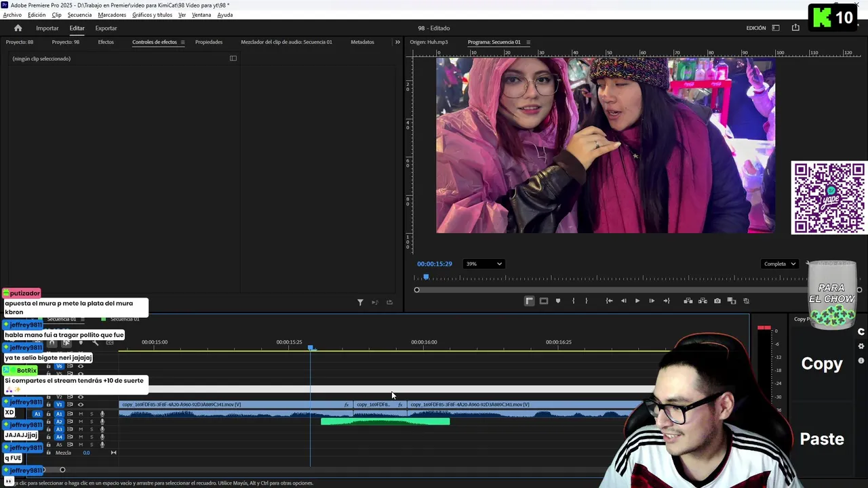
Task: Toggle A1 track targeting button
Action: [59, 413]
